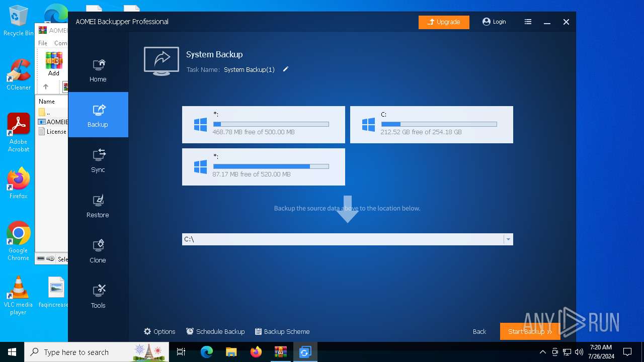The width and height of the screenshot is (644, 362).
Task: Click the System Backup(1) task name
Action: click(x=249, y=70)
